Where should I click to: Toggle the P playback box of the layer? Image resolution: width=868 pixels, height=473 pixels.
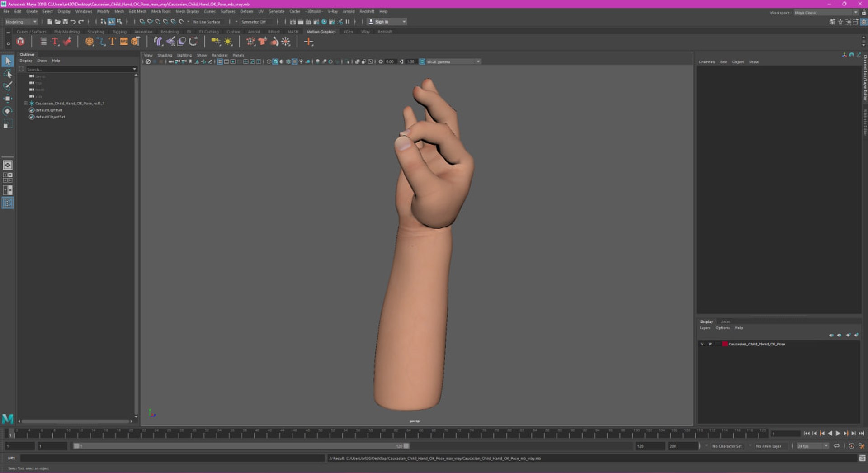point(710,344)
